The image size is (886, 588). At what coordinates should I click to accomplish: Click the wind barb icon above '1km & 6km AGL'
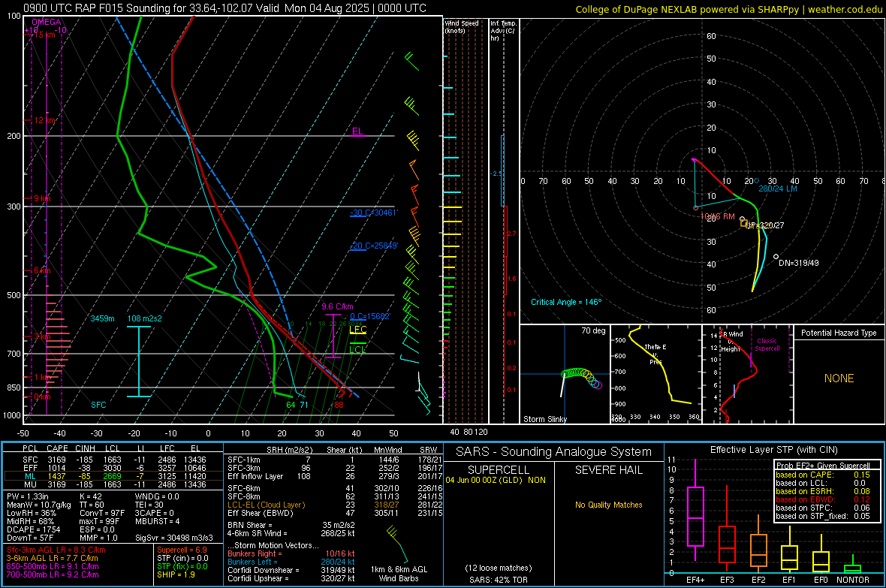click(397, 545)
